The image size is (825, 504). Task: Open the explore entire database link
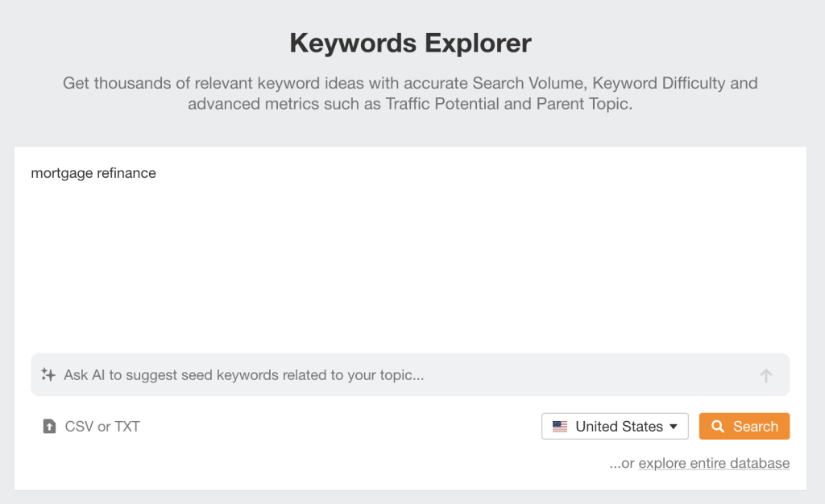click(x=714, y=464)
